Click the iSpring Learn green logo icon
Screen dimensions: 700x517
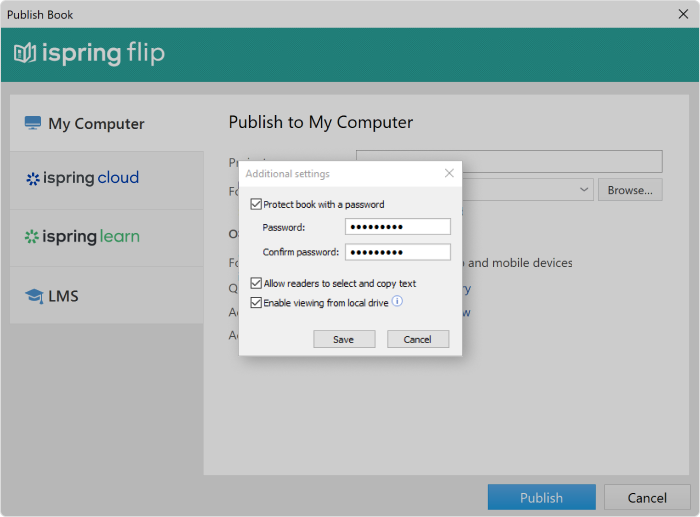32,237
